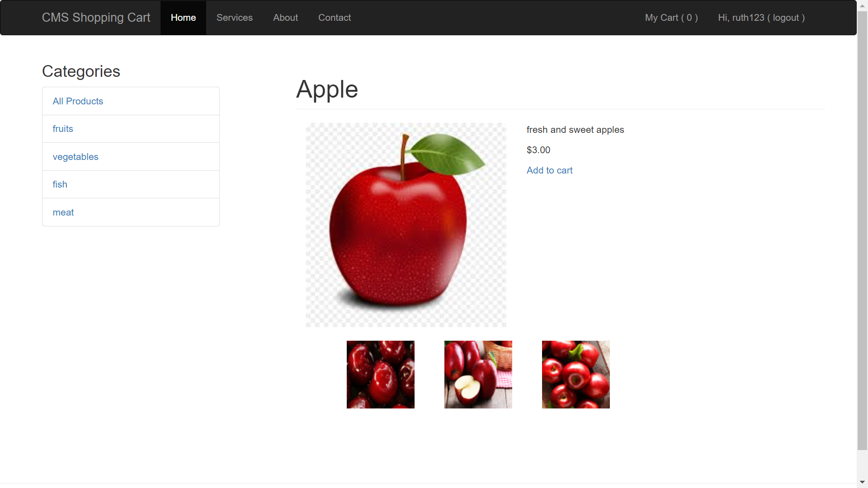Open the Contact page
The image size is (868, 488).
click(x=335, y=18)
